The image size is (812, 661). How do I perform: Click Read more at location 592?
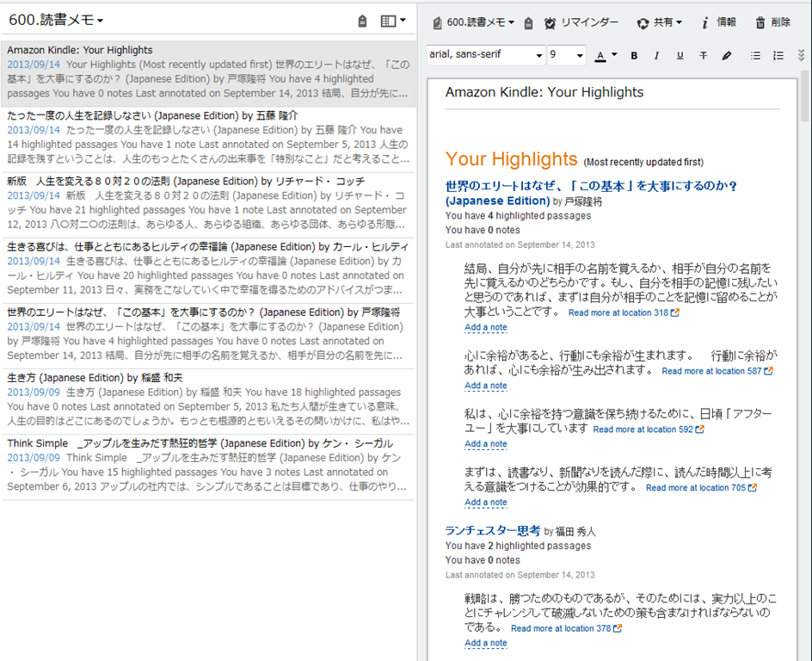(649, 429)
